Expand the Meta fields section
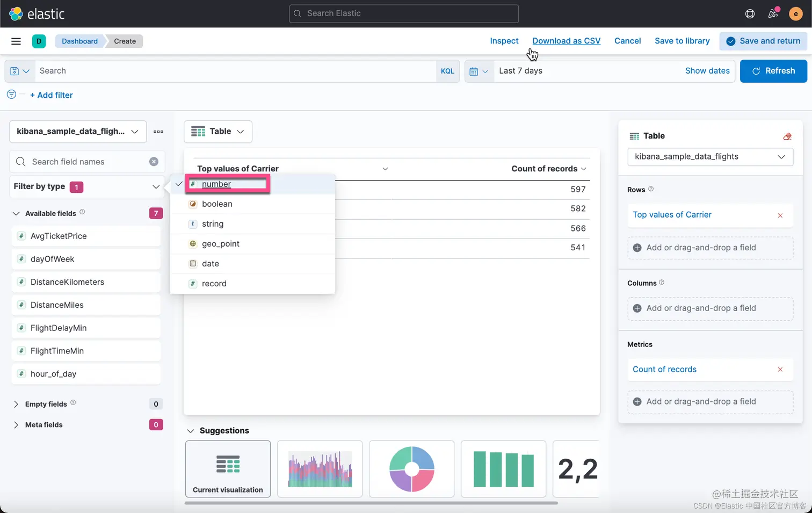Screen dimensions: 812x513 pyautogui.click(x=16, y=425)
